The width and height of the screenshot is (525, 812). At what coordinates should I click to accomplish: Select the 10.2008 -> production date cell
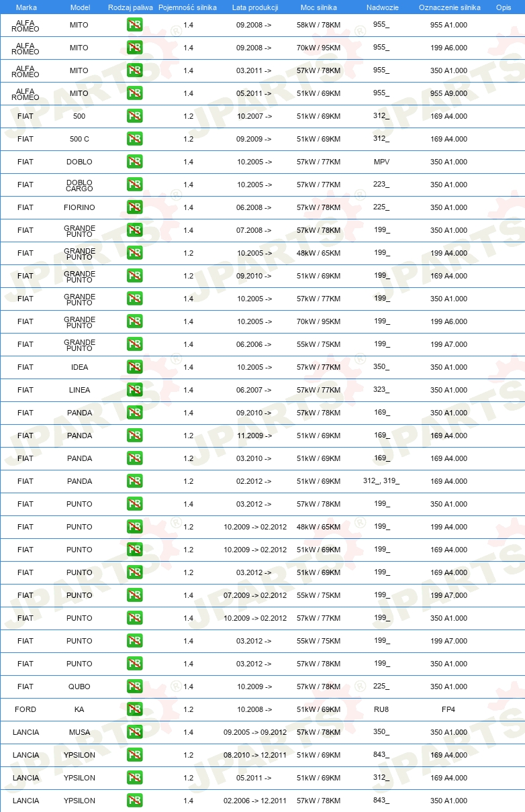coord(254,709)
